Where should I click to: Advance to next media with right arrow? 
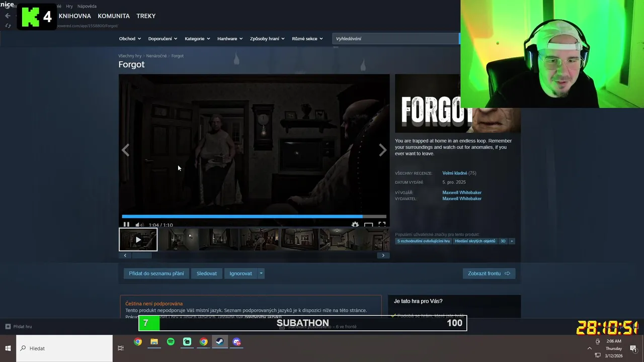383,150
